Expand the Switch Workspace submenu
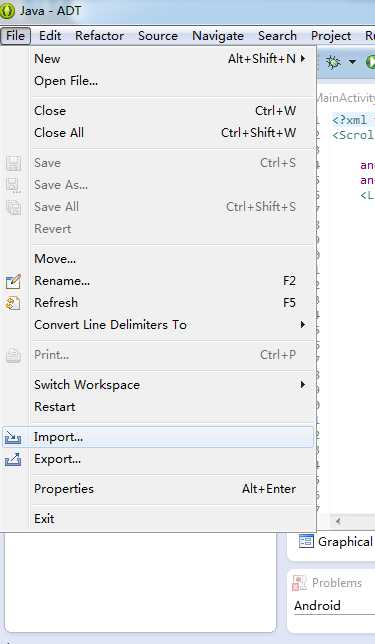 coord(303,385)
